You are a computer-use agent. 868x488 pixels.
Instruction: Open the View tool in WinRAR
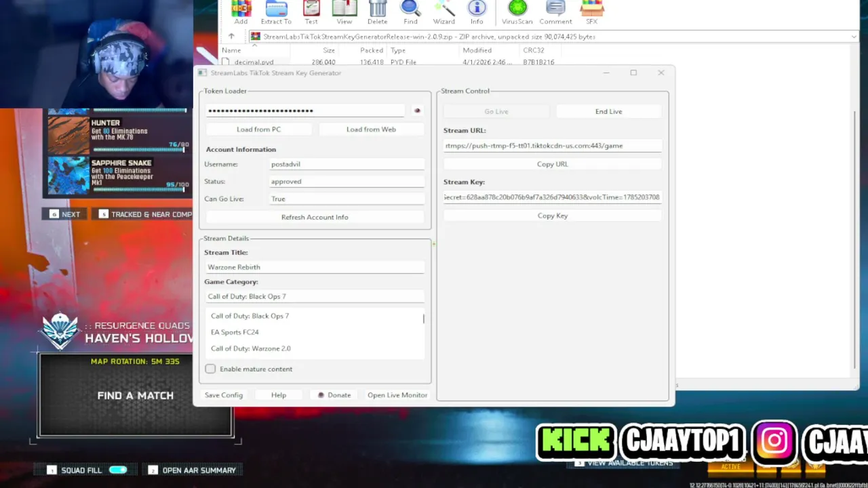tap(344, 12)
